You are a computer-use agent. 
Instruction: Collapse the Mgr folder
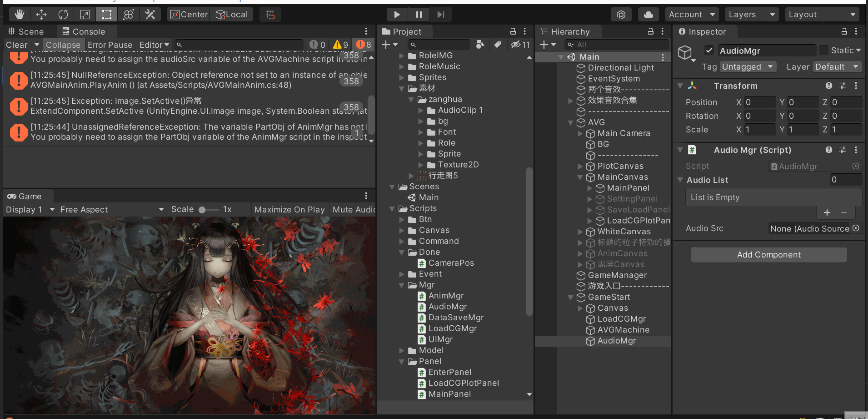point(401,285)
